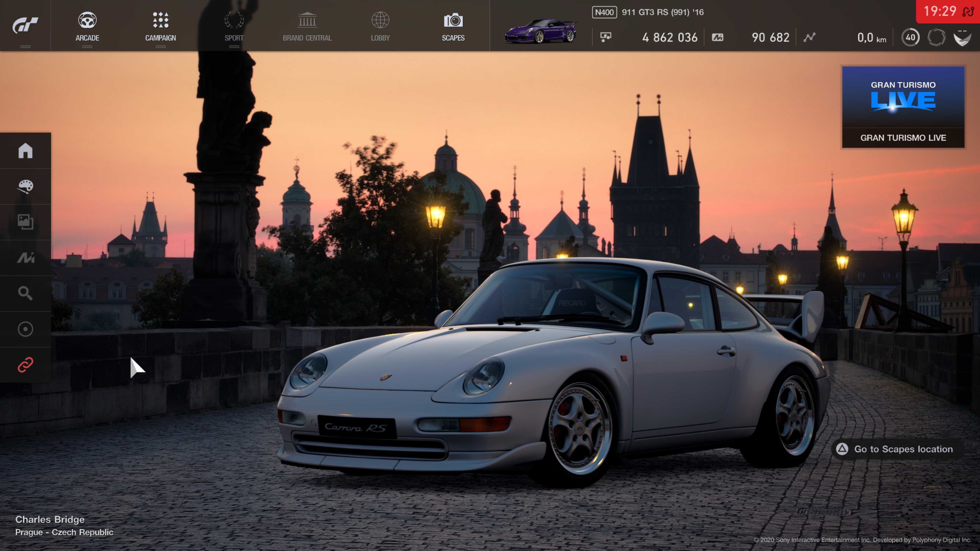Click the Prague - Czech Republic caption
The height and width of the screenshot is (551, 980).
[64, 532]
